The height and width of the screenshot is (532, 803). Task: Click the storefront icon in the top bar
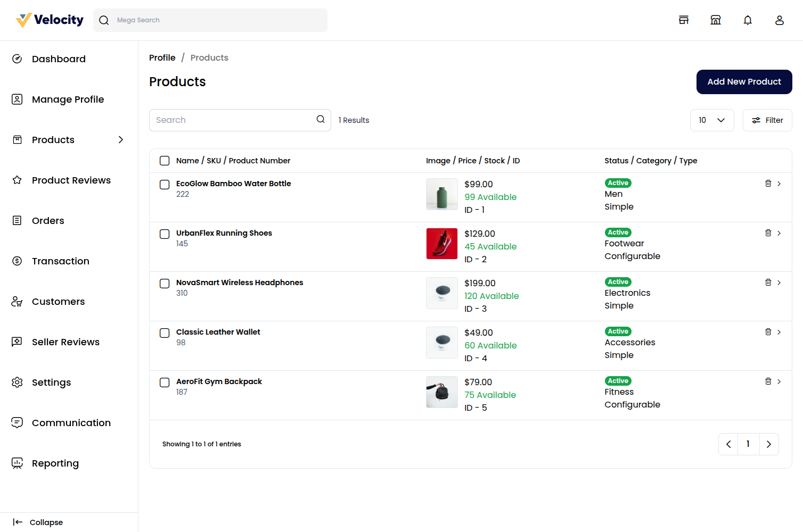click(684, 20)
